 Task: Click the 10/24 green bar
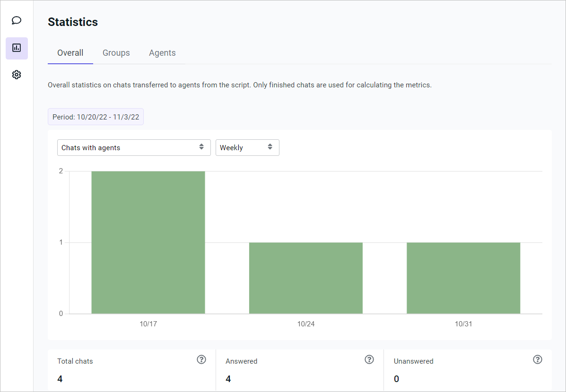click(306, 278)
